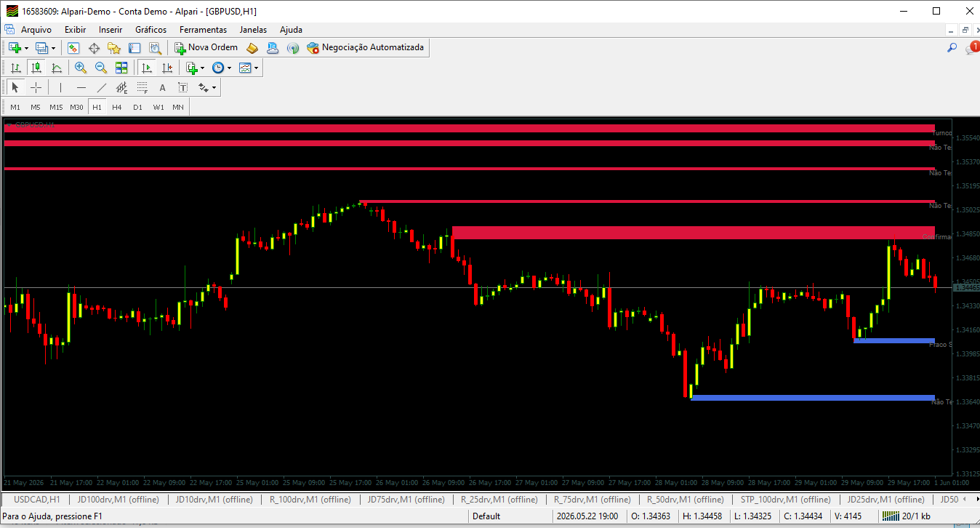Switch to USDCAD,H1 chart tab
980x528 pixels.
pos(36,500)
